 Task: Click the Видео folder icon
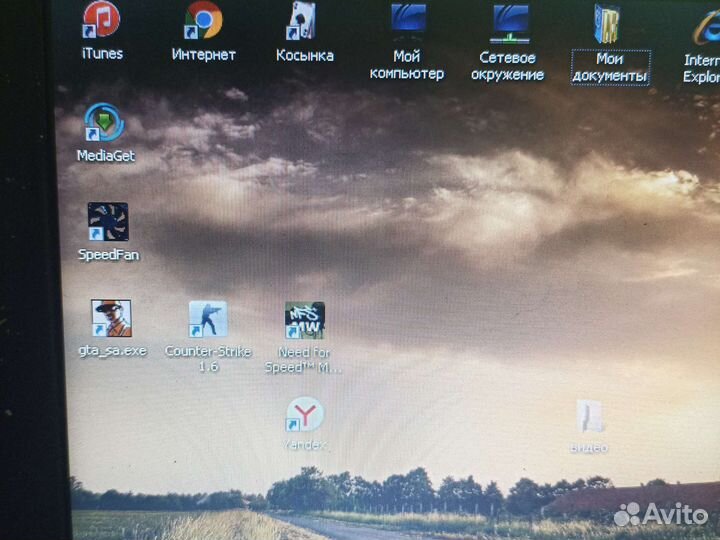589,416
